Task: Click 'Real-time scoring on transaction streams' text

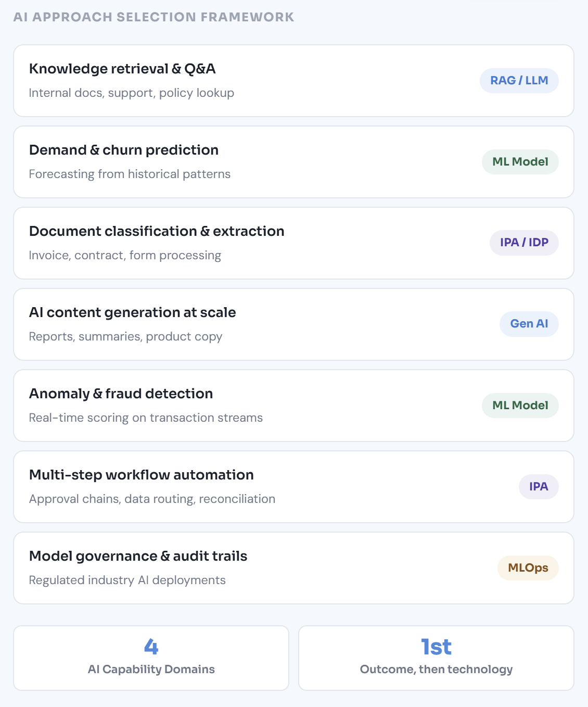Action: pyautogui.click(x=146, y=418)
